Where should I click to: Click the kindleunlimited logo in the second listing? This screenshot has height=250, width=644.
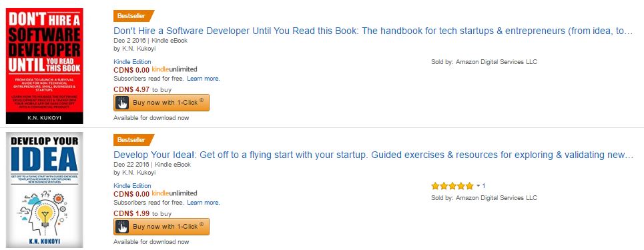175,193
